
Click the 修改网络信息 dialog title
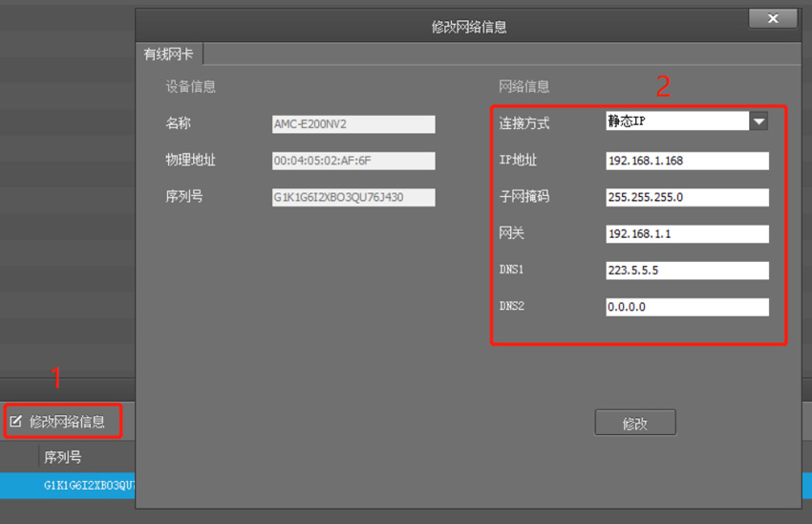[469, 27]
